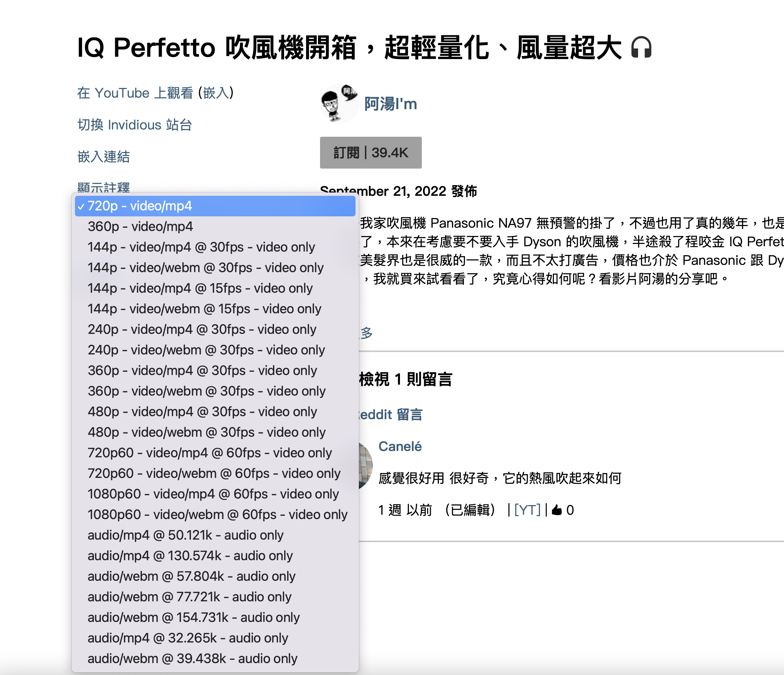This screenshot has width=784, height=675.
Task: Click the thumbs-up icon on the comment
Action: coord(556,510)
